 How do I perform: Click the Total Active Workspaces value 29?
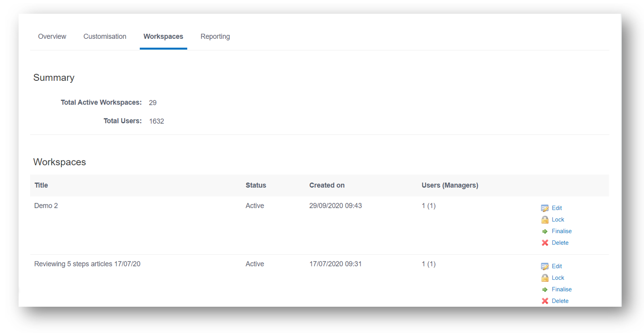(153, 103)
